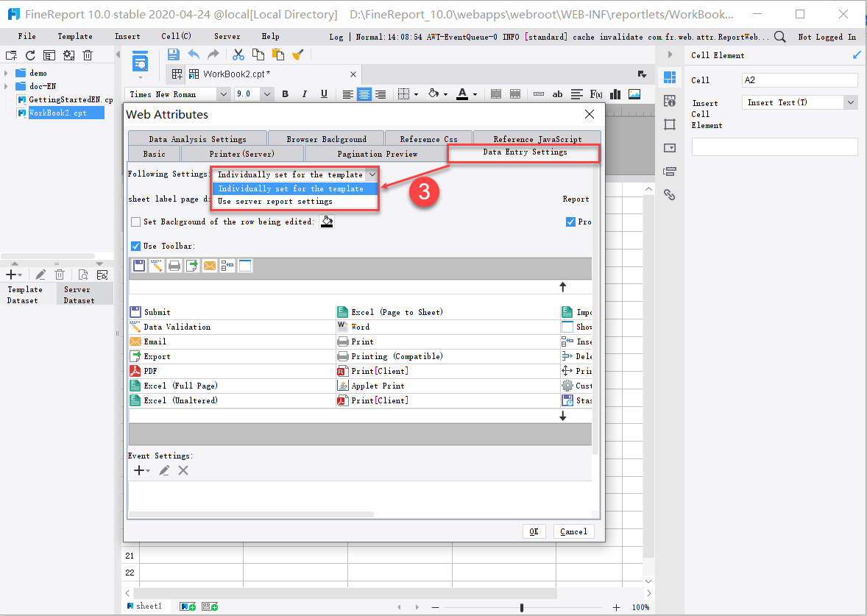Switch to Pagination Preview tab
Screen dimensions: 867x616
(377, 154)
